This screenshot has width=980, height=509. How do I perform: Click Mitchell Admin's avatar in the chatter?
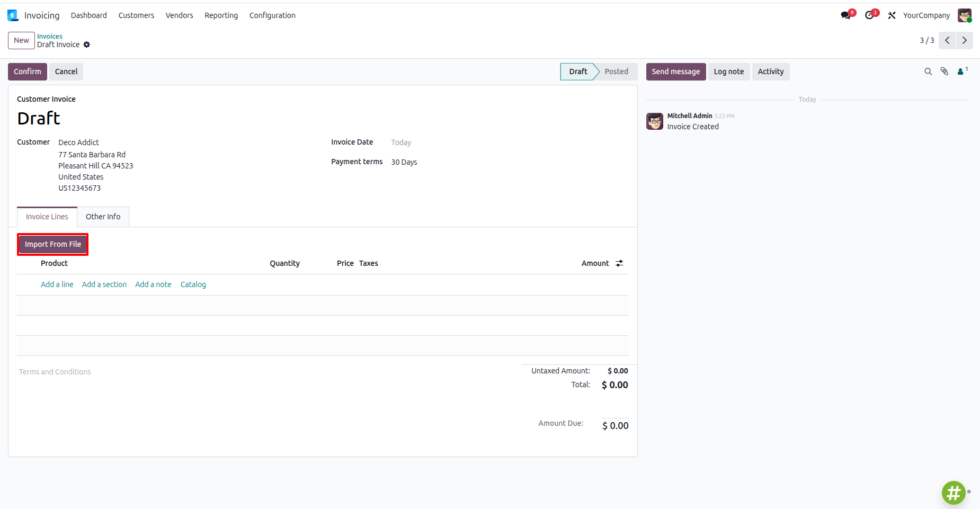tap(655, 121)
